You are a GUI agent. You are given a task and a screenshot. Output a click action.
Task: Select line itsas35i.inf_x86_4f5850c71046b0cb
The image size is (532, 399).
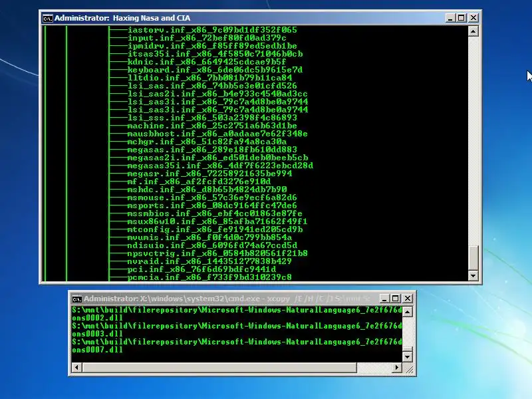click(215, 54)
